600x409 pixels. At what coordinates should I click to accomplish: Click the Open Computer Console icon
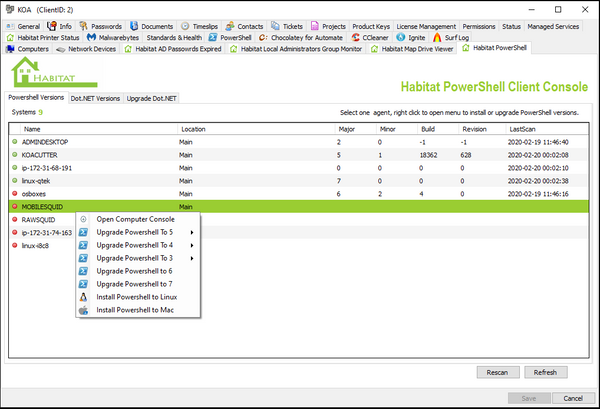click(x=83, y=219)
